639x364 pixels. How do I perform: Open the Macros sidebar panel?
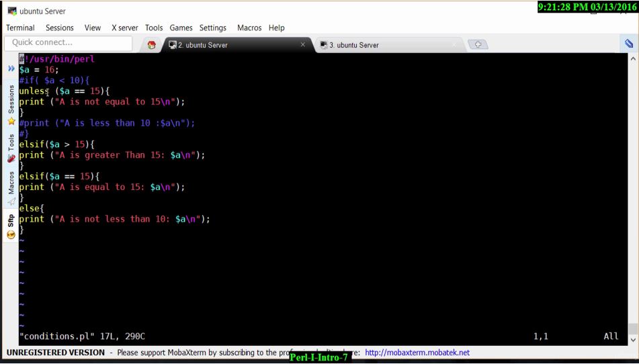[x=11, y=183]
